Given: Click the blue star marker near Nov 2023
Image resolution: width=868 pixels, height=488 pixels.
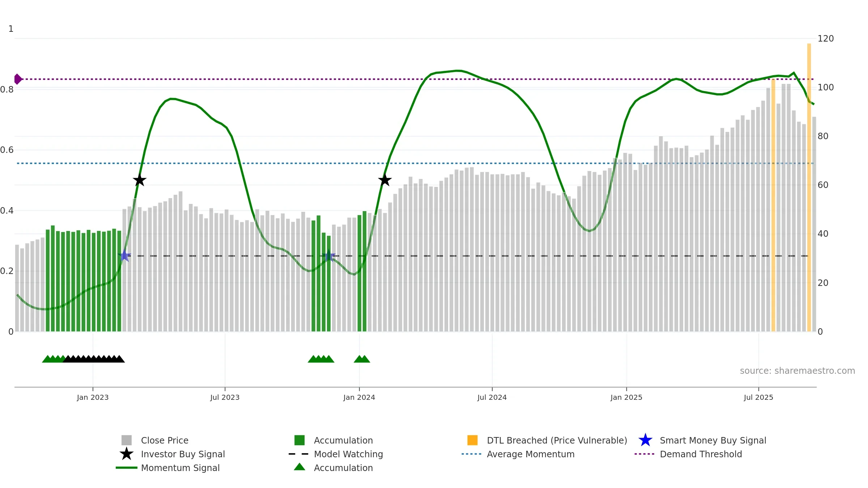Looking at the screenshot, I should [x=329, y=256].
